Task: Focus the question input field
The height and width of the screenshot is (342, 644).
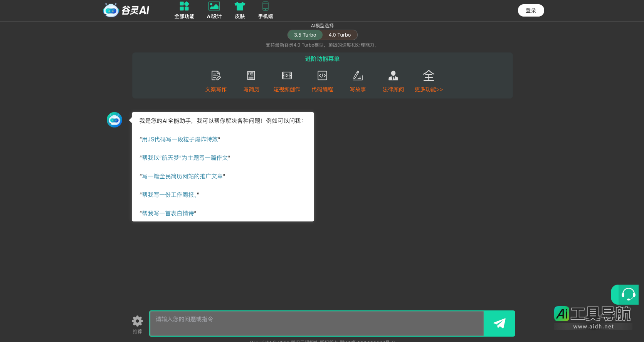Action: click(x=316, y=324)
